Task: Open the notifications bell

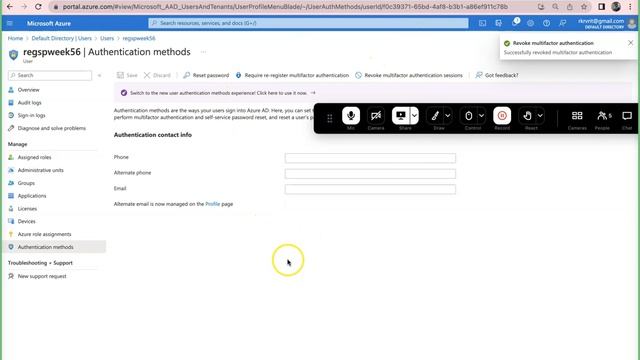Action: click(515, 23)
